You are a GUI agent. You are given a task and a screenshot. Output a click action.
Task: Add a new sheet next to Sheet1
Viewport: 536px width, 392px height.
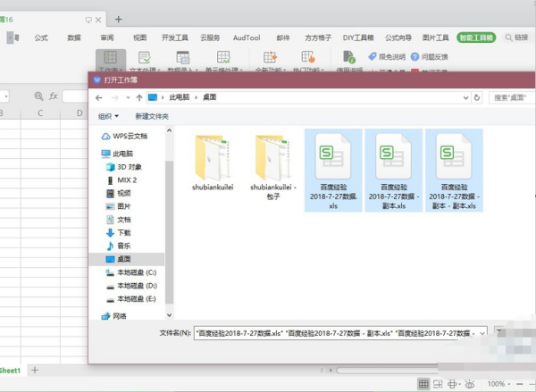point(35,370)
